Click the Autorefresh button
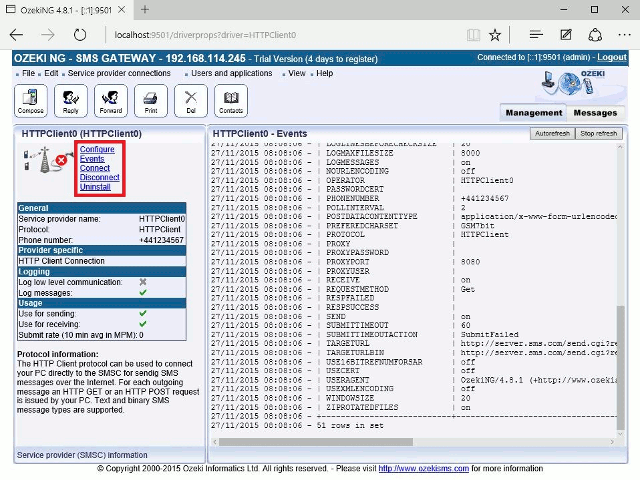Screen dimensions: 640x480 click(x=552, y=133)
